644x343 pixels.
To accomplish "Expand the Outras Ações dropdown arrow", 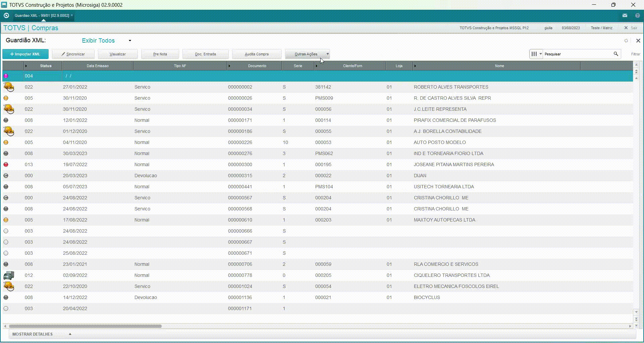I will click(x=328, y=54).
